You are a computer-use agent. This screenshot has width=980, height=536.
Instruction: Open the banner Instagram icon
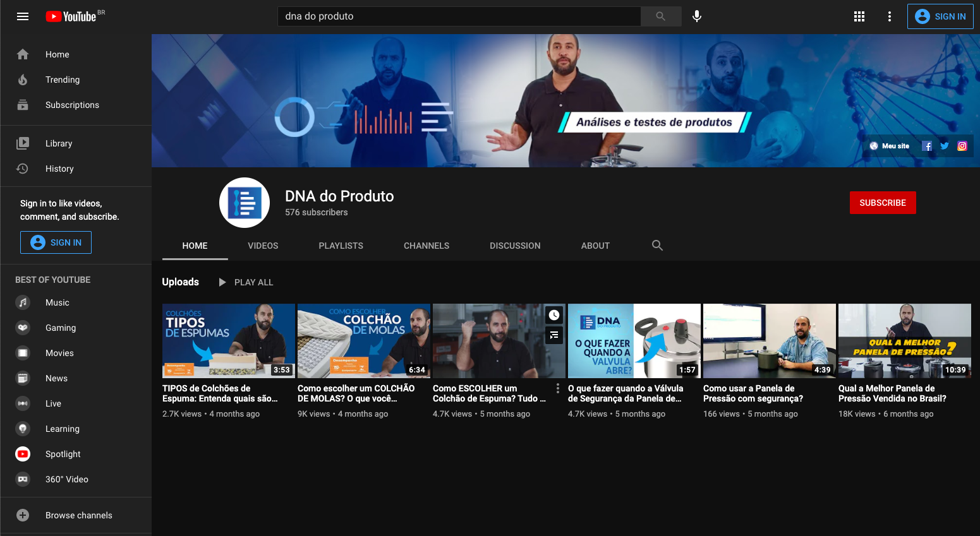(962, 146)
